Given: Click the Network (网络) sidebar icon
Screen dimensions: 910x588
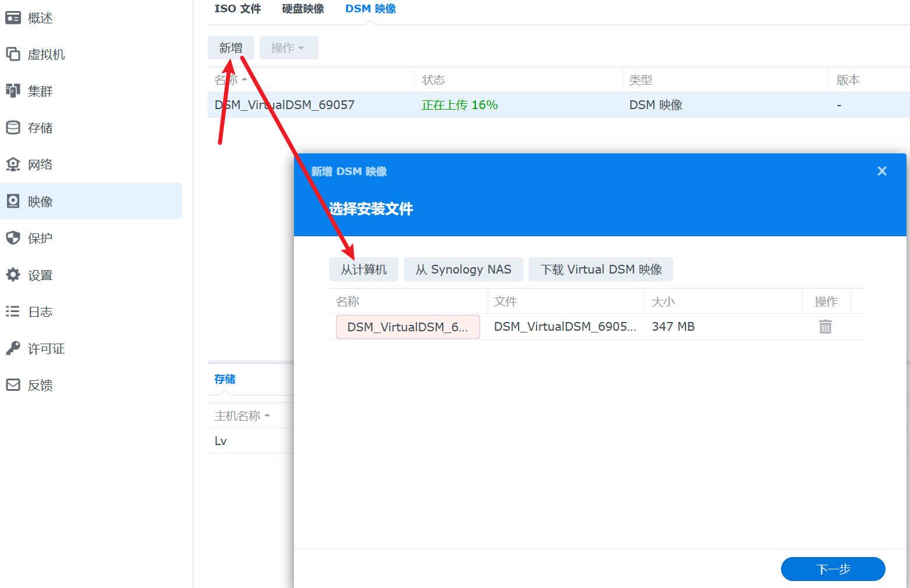Looking at the screenshot, I should coord(13,164).
